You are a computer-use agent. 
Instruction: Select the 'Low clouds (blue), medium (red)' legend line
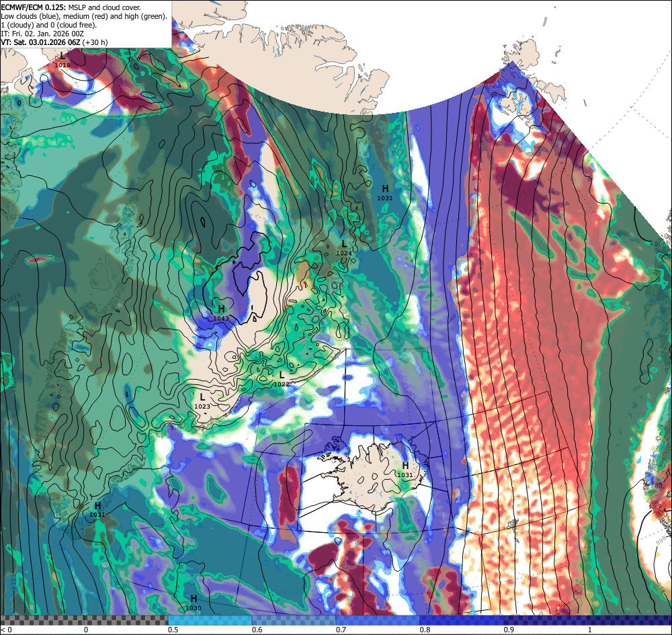[x=83, y=16]
